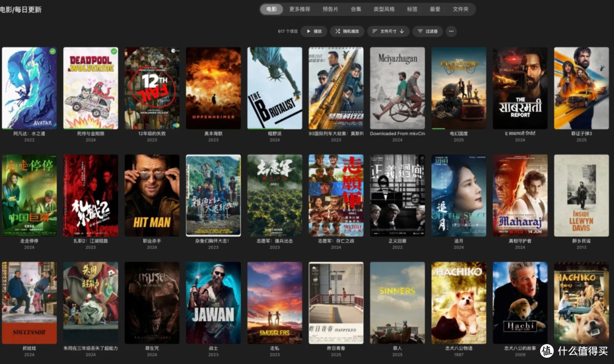Click the 播放 play button
Image resolution: width=614 pixels, height=364 pixels.
[314, 31]
